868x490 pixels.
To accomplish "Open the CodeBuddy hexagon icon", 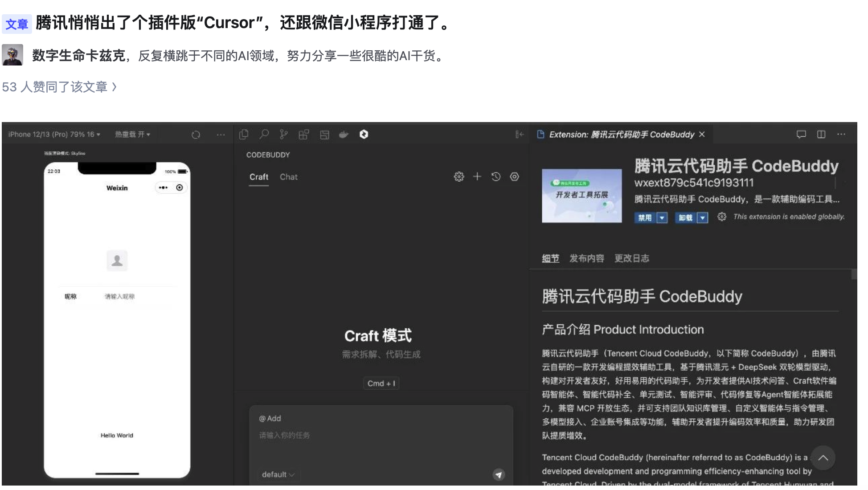I will (364, 135).
